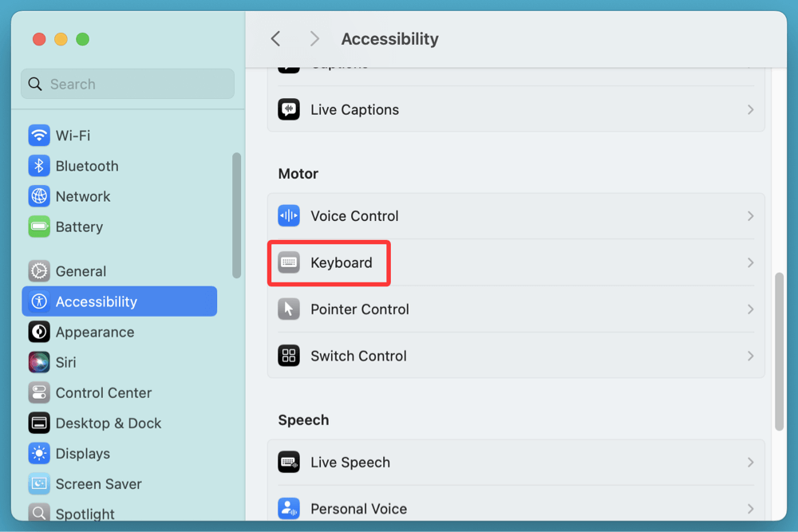Viewport: 798px width, 532px height.
Task: Click the search field
Action: [127, 84]
